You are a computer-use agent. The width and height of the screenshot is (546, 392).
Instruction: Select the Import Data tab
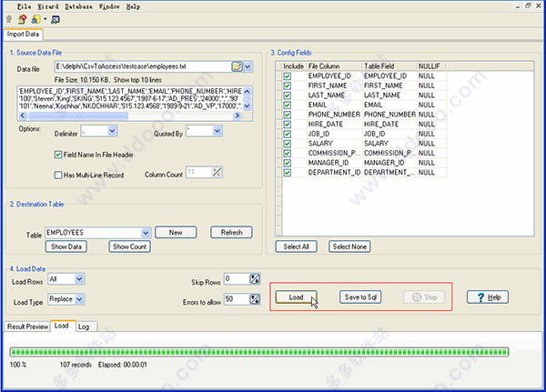point(23,35)
